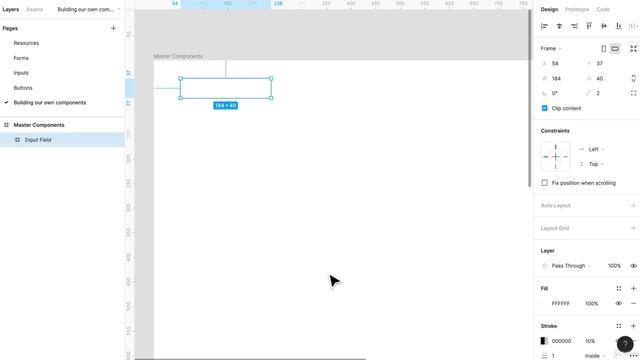The image size is (640, 360).
Task: Open independent corner radius icon
Action: coord(633,93)
